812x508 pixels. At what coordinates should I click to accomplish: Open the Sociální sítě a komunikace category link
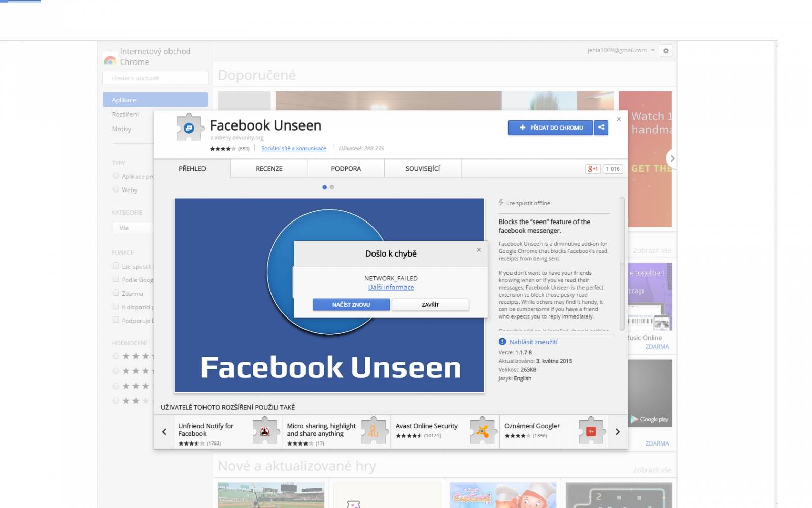click(x=294, y=148)
